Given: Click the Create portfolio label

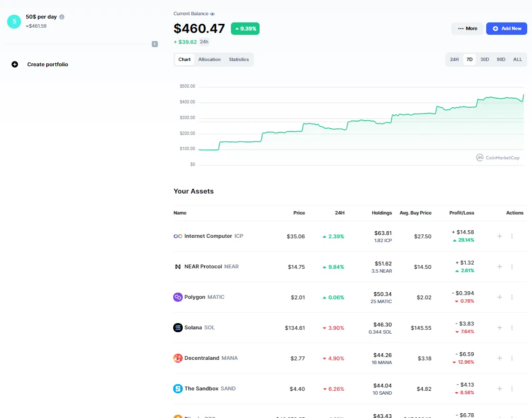Looking at the screenshot, I should (x=48, y=64).
